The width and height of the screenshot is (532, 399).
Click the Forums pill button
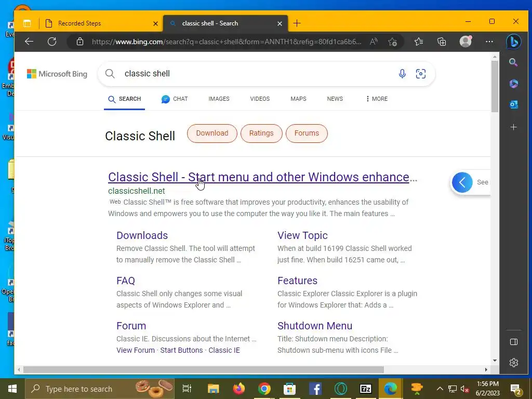coord(307,134)
